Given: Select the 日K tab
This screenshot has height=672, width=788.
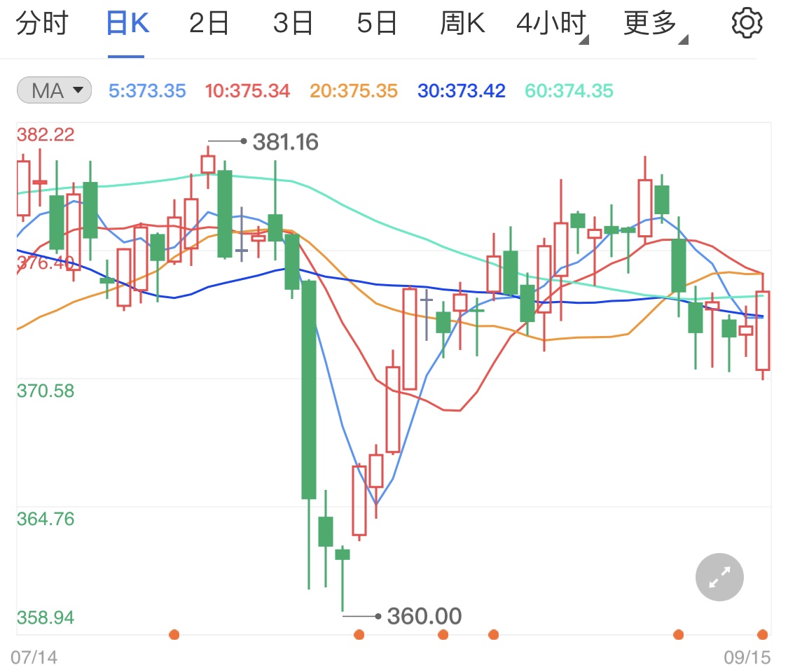Looking at the screenshot, I should coord(127,23).
